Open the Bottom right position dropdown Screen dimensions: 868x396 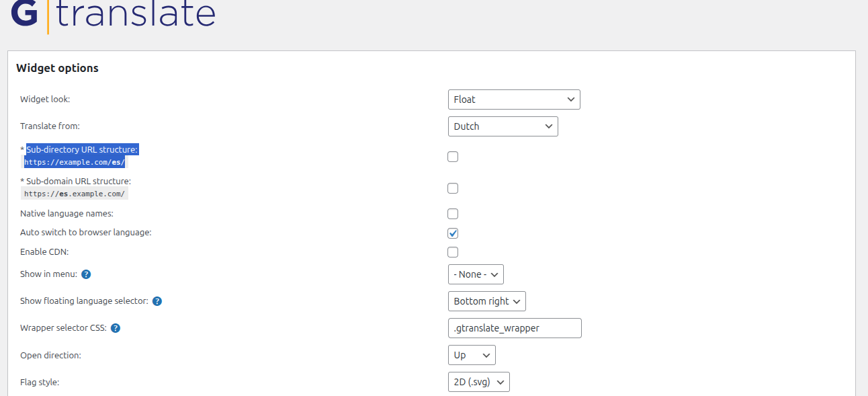(486, 301)
